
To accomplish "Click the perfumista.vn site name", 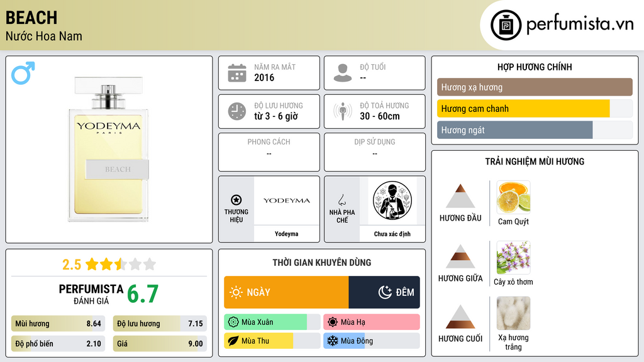I will [x=580, y=24].
